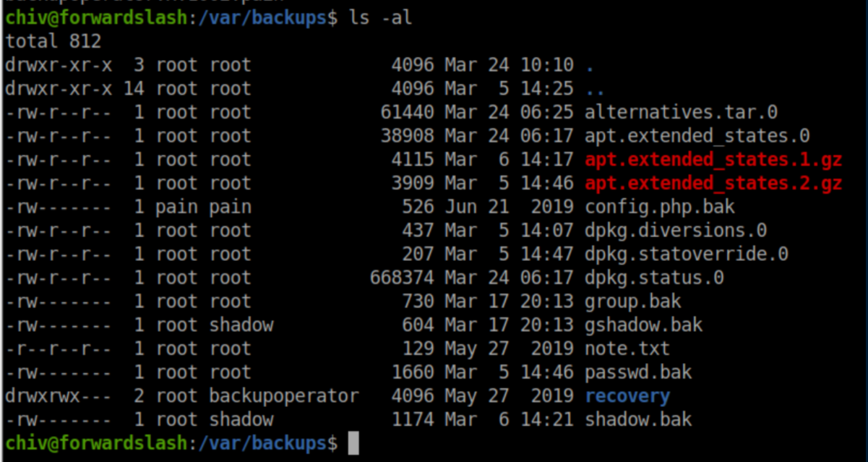Click the config.php.bak filename
This screenshot has height=462, width=868.
click(659, 208)
